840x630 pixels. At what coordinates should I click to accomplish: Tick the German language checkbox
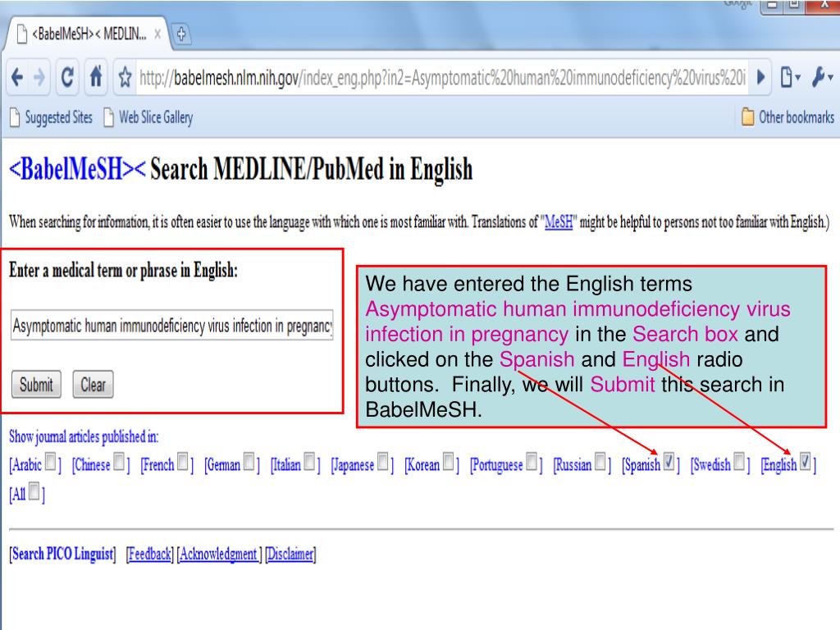pyautogui.click(x=249, y=461)
